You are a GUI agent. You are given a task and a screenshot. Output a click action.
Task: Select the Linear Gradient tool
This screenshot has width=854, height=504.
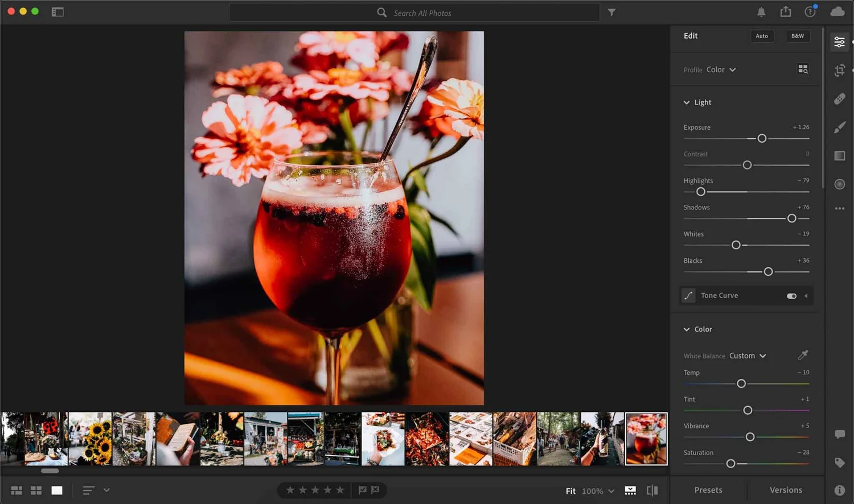pos(839,155)
